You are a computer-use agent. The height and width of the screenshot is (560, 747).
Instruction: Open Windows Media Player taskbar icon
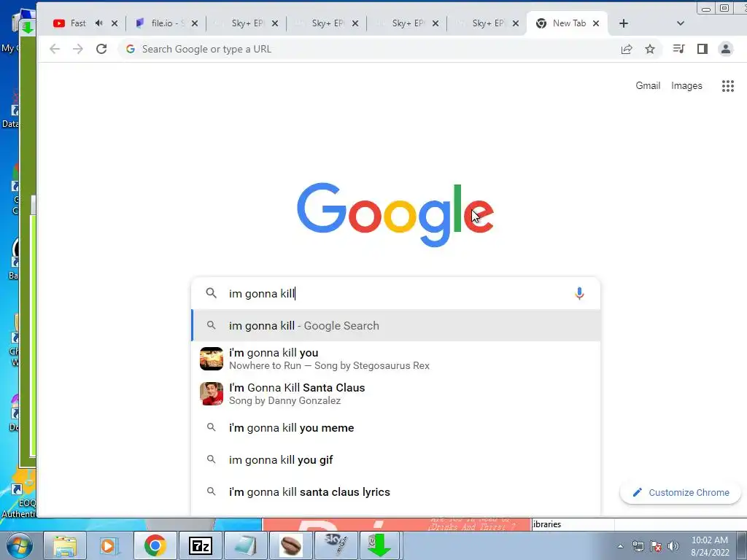click(109, 545)
